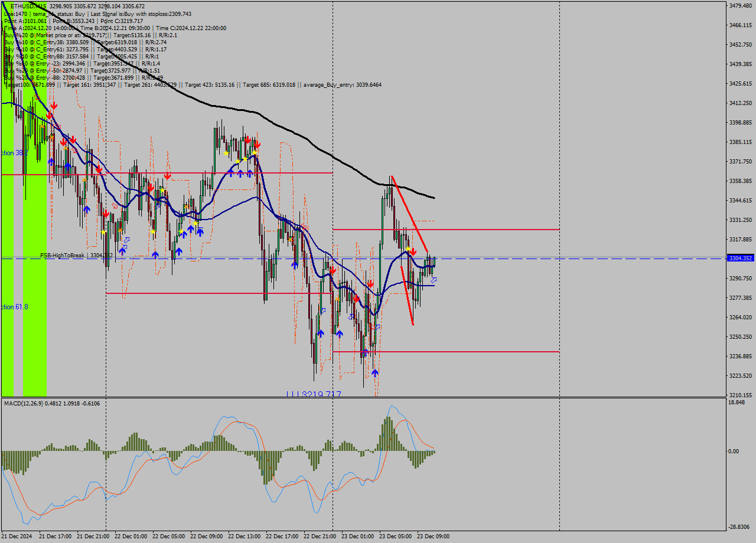Click price scale value 3425.610
This screenshot has width=756, height=543.
(x=740, y=83)
